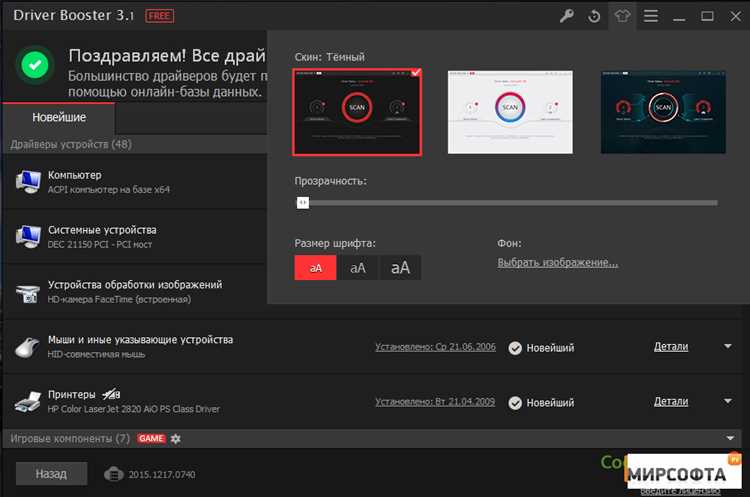Click the Компьютер device icon
Image resolution: width=750 pixels, height=497 pixels.
pyautogui.click(x=28, y=182)
